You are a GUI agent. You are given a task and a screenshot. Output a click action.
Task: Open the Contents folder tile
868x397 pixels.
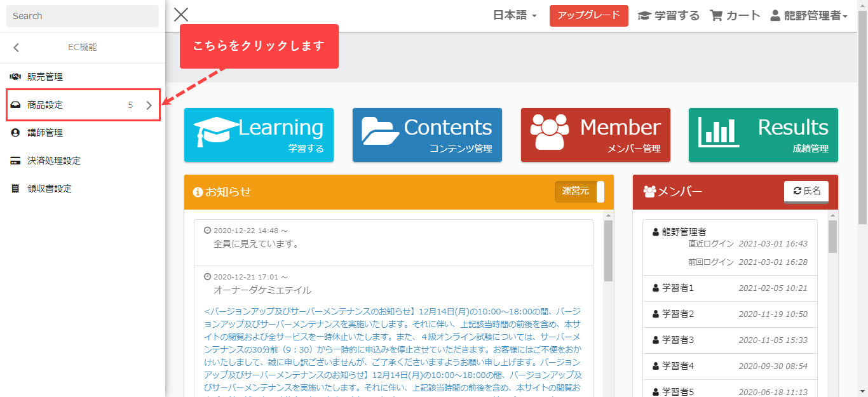click(427, 135)
